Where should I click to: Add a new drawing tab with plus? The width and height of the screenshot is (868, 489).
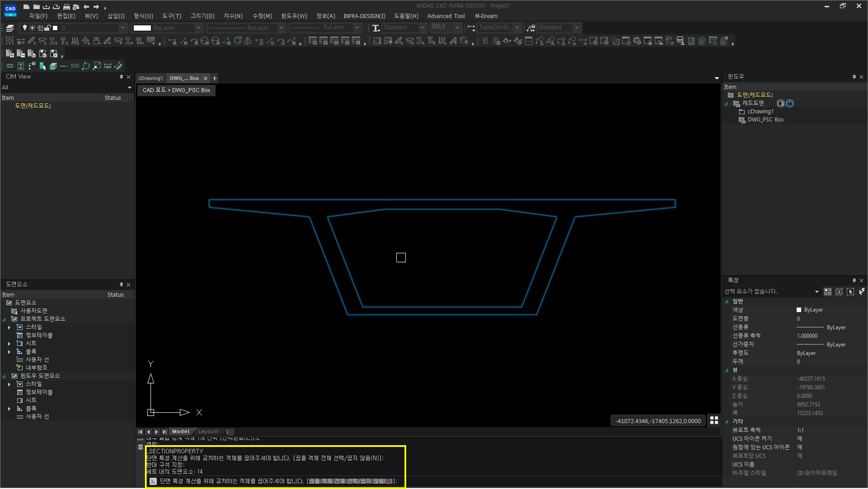click(214, 79)
